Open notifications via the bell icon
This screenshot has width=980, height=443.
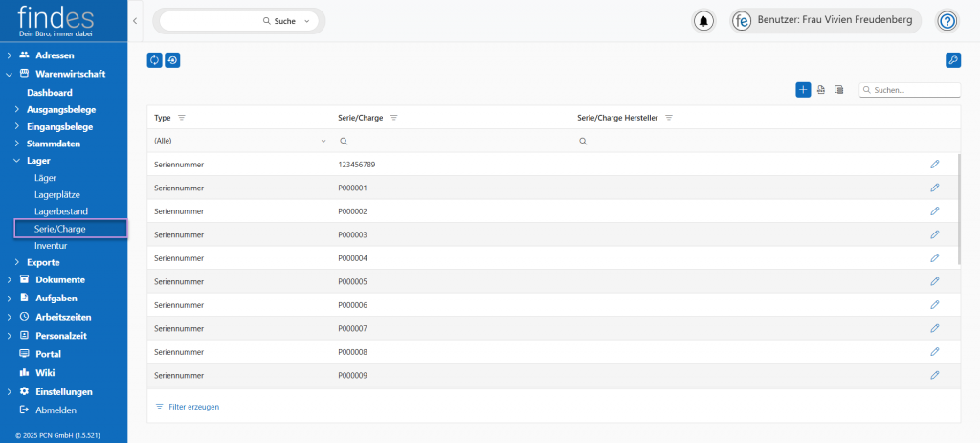(704, 21)
